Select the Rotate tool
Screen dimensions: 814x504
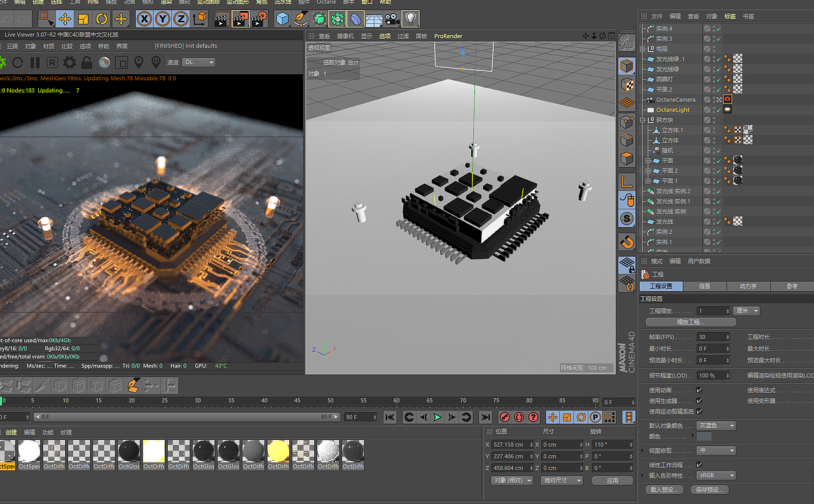pos(102,19)
